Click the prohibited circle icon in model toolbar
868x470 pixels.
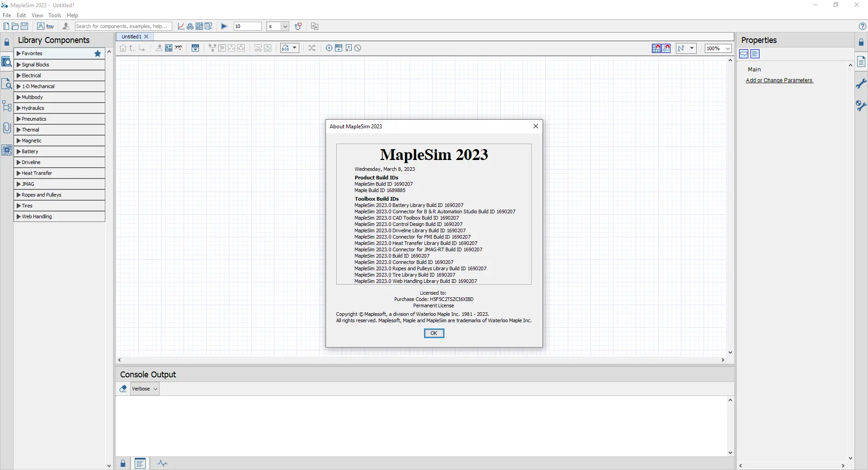coord(358,48)
